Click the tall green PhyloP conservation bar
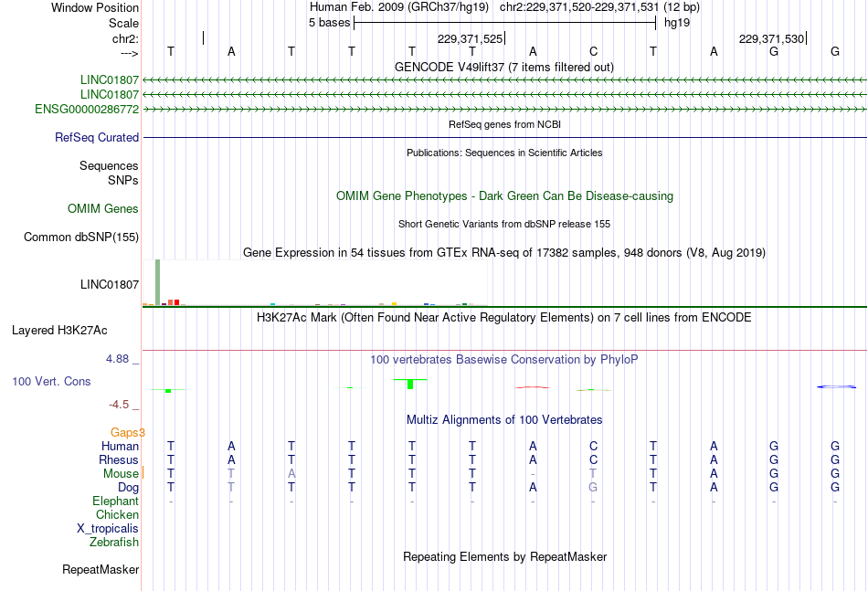Screen dimensions: 868x591 (x=410, y=384)
